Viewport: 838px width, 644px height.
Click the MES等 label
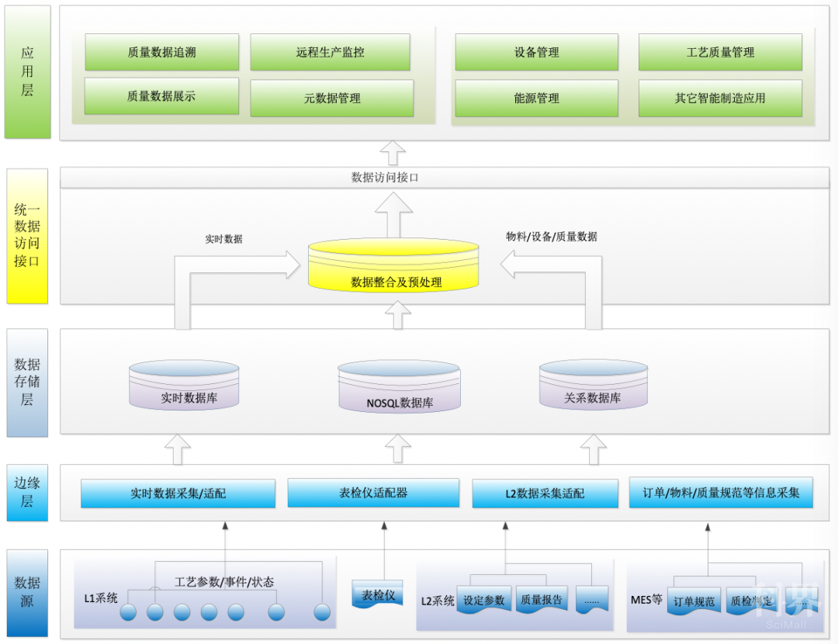pos(646,600)
